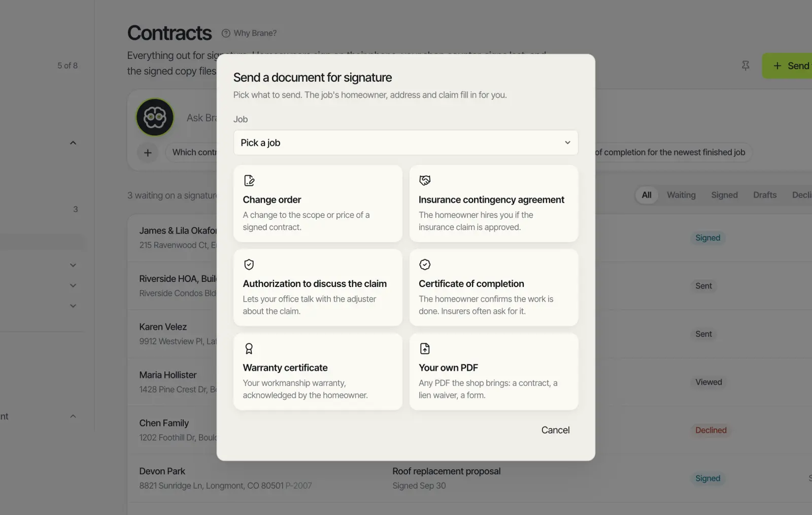Click the Devon Park contract row name
The height and width of the screenshot is (515, 812).
(x=162, y=471)
